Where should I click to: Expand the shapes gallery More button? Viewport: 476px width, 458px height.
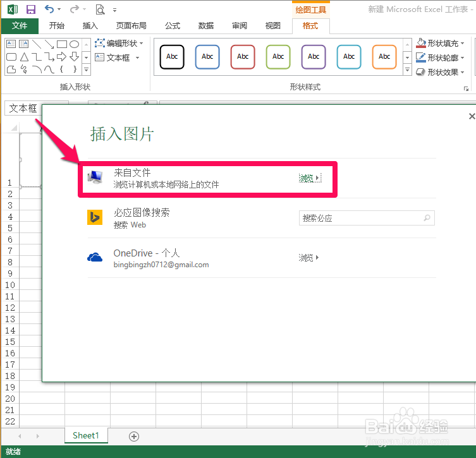pyautogui.click(x=86, y=69)
